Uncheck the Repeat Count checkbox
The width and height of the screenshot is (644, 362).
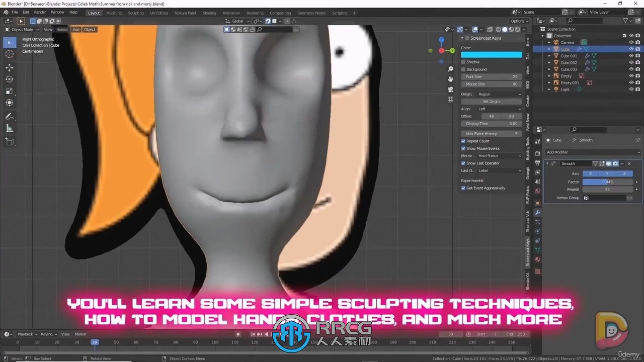pyautogui.click(x=463, y=141)
